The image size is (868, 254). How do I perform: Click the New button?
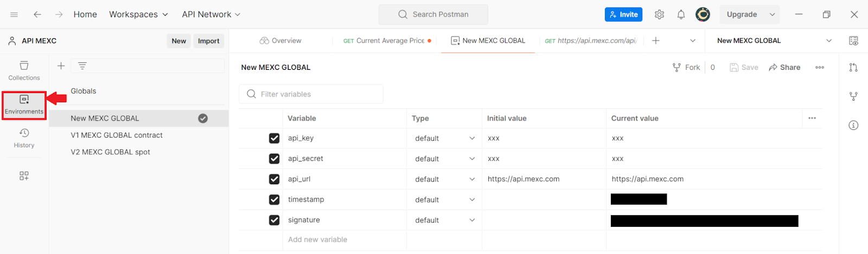[x=178, y=41]
